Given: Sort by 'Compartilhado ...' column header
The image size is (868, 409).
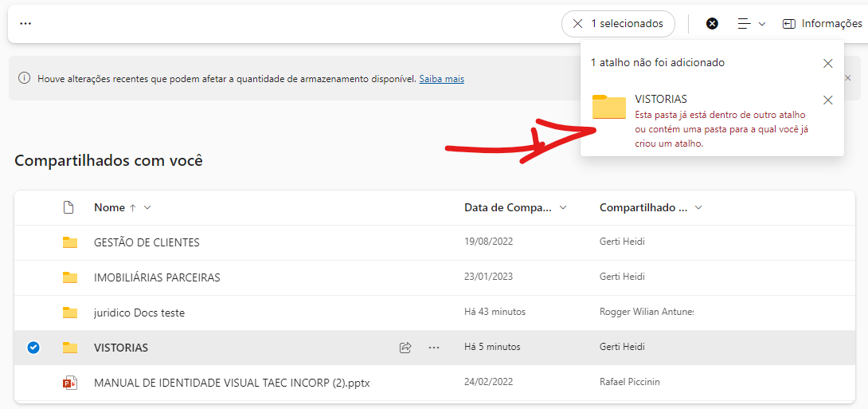Looking at the screenshot, I should (x=643, y=208).
